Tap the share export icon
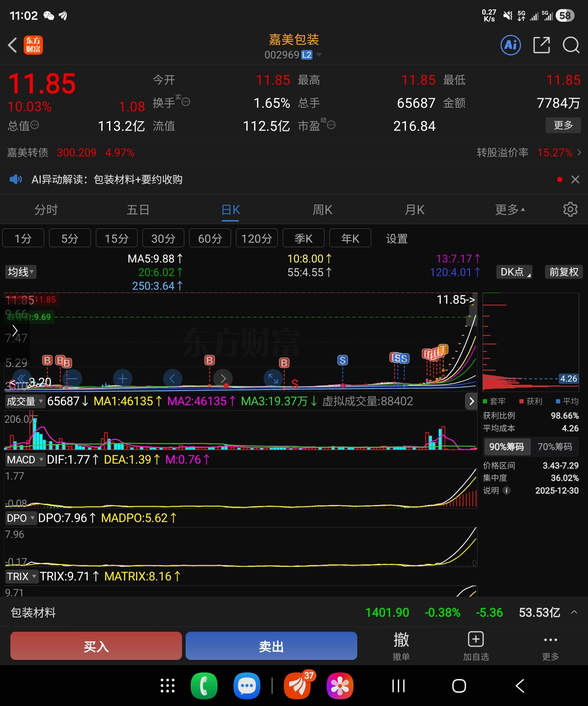Image resolution: width=588 pixels, height=706 pixels. click(x=542, y=45)
